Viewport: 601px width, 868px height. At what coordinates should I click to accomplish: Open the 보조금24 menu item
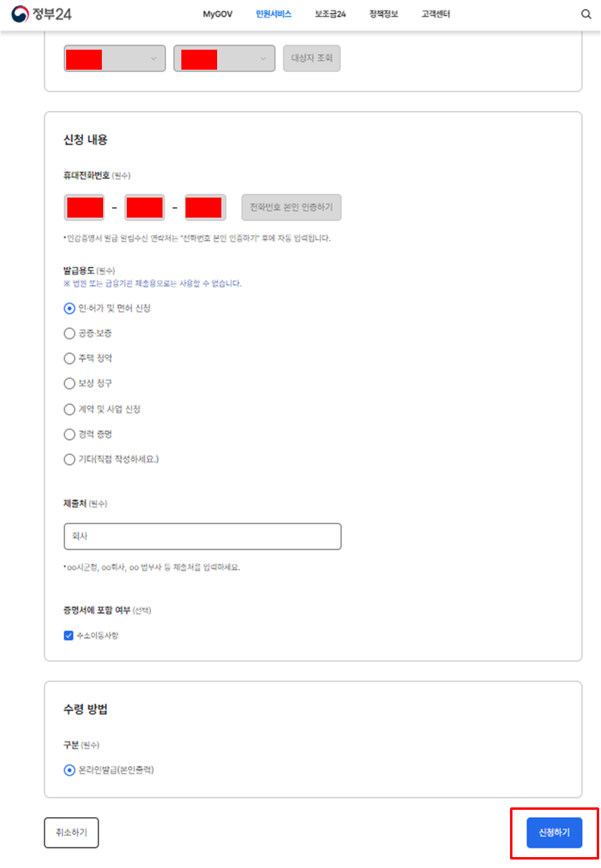[330, 13]
